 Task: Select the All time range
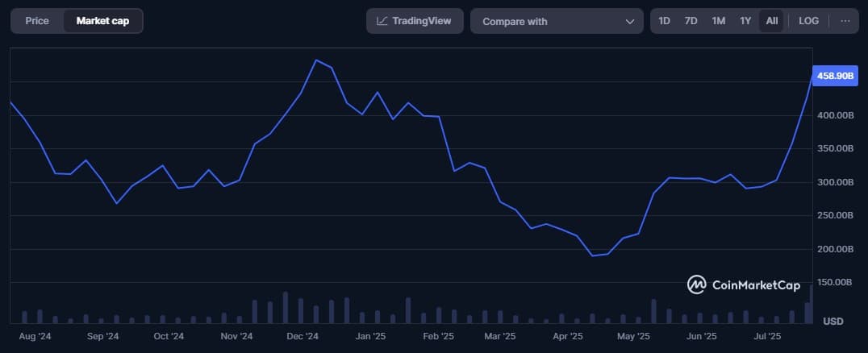(772, 21)
